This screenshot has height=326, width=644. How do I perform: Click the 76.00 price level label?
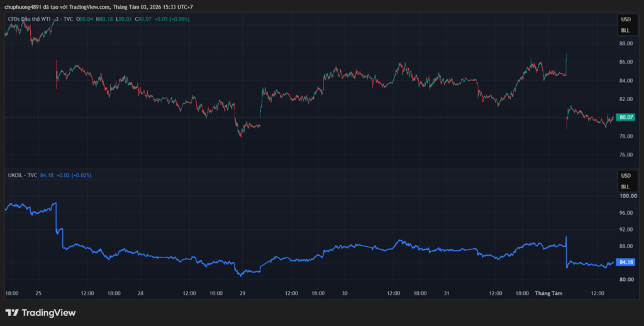click(x=626, y=155)
